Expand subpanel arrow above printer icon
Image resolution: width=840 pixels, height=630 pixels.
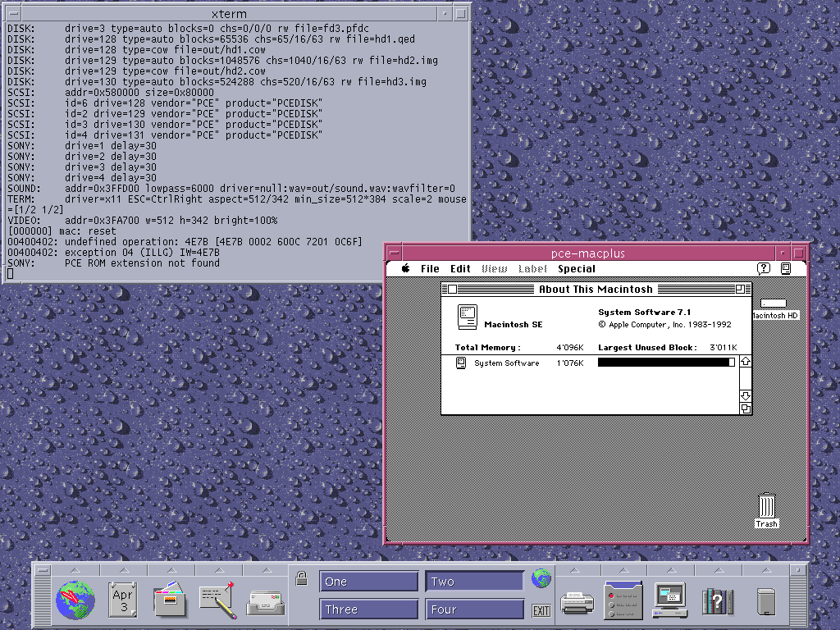(575, 569)
